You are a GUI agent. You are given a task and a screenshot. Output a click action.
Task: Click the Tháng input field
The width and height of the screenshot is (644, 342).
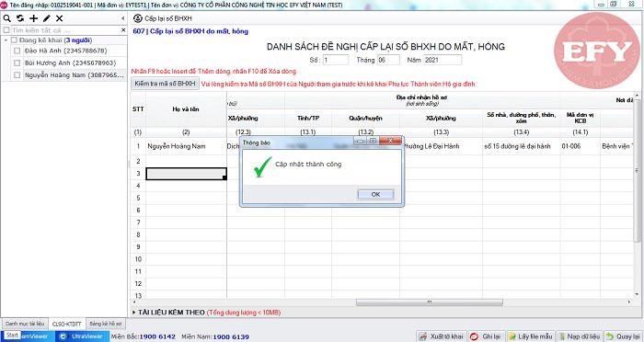click(388, 60)
